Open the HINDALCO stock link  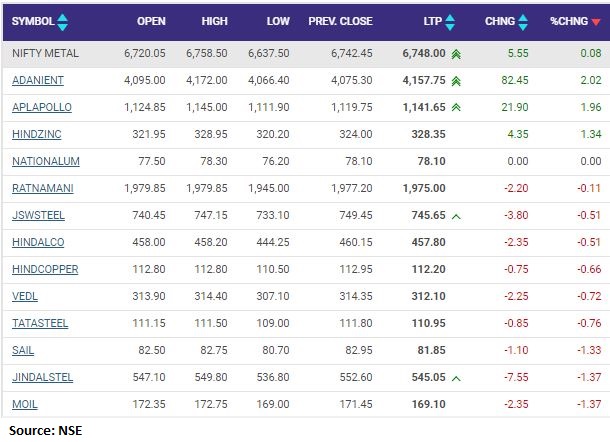click(x=38, y=242)
